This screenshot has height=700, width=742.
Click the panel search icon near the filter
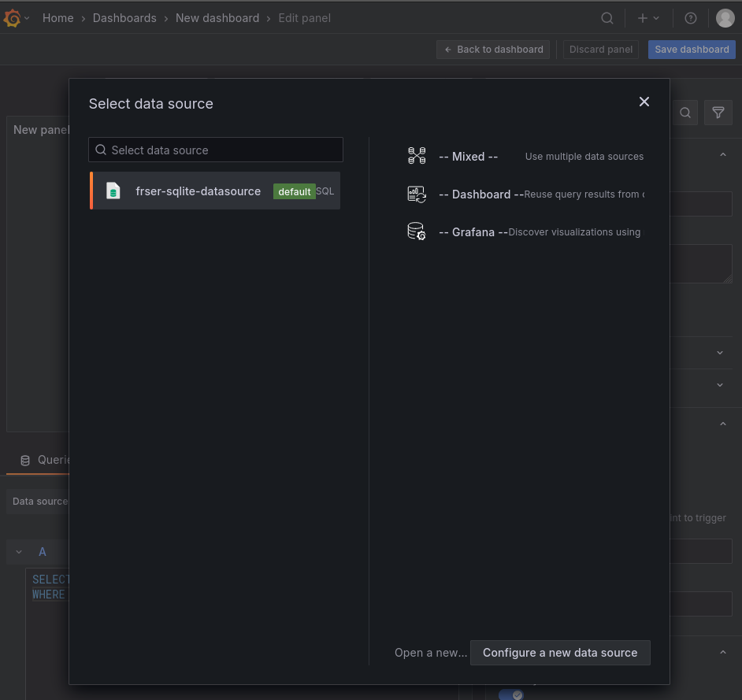(684, 113)
